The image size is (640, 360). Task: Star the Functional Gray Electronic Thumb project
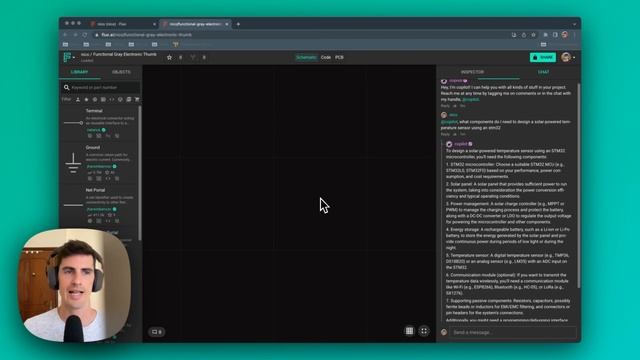pos(169,58)
